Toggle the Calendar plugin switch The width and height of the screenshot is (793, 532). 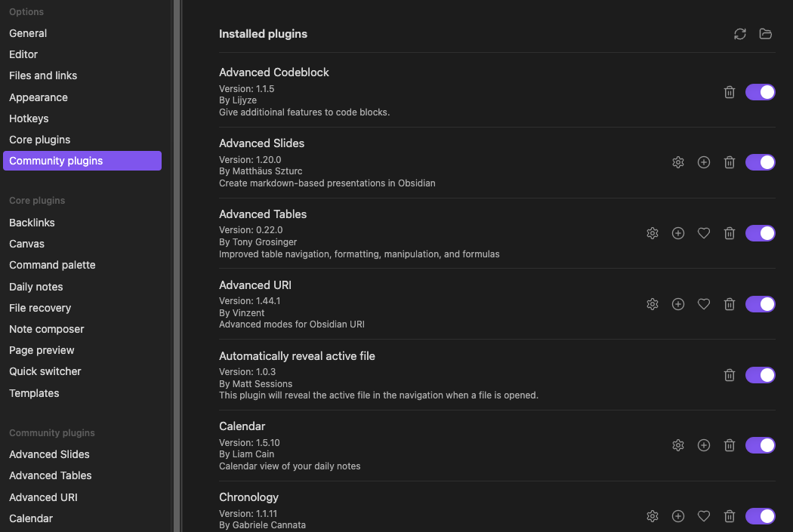pos(760,445)
